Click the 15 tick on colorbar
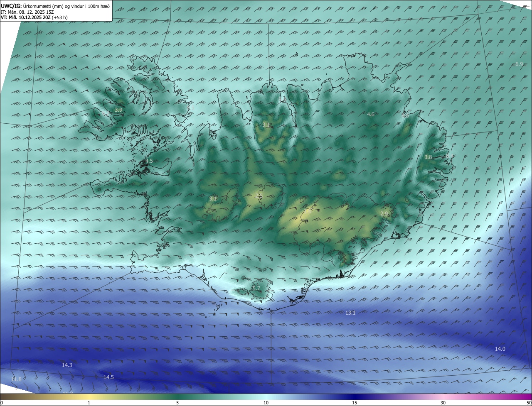 click(355, 403)
